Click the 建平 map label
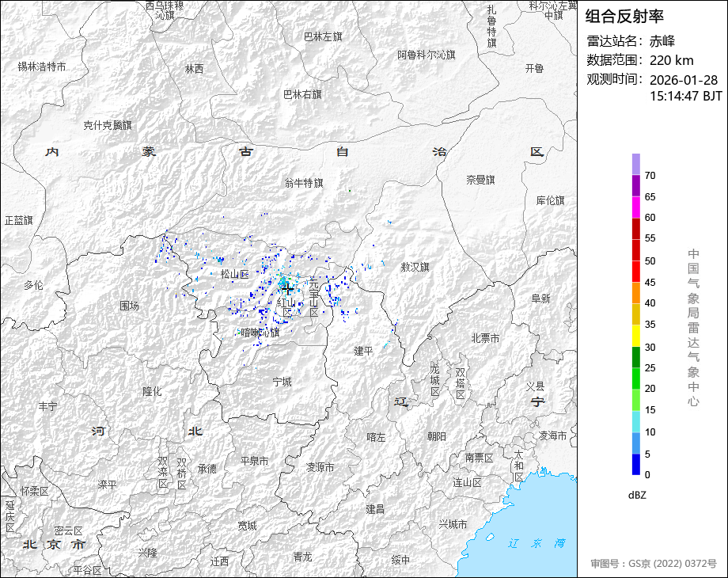 click(363, 352)
